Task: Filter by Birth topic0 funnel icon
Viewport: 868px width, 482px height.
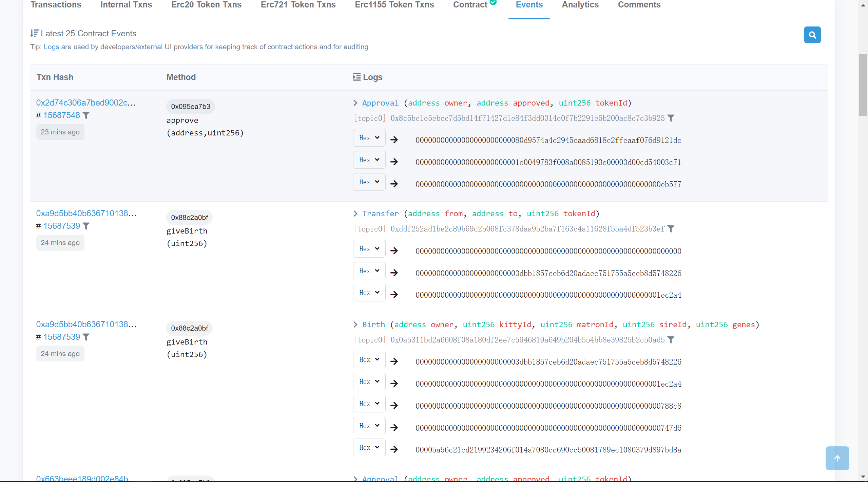Action: [671, 340]
